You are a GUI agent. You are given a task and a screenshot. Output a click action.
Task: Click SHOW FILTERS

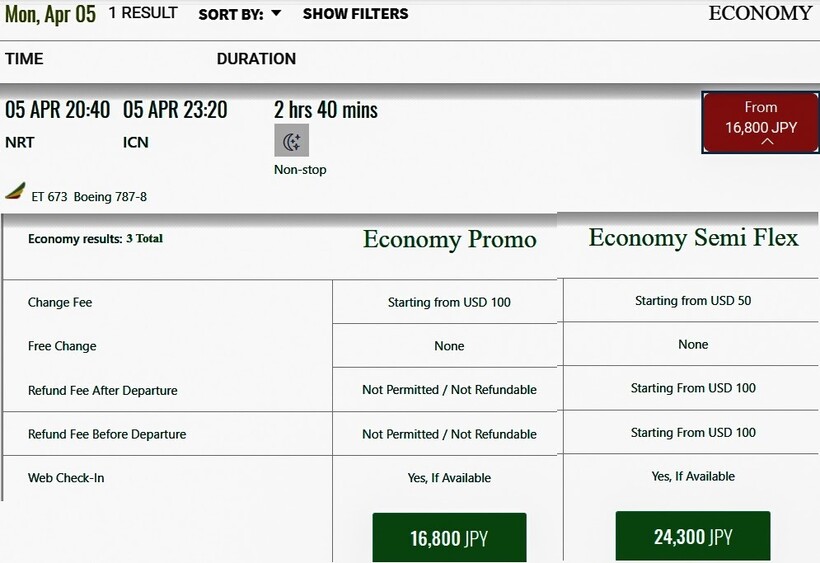point(355,14)
